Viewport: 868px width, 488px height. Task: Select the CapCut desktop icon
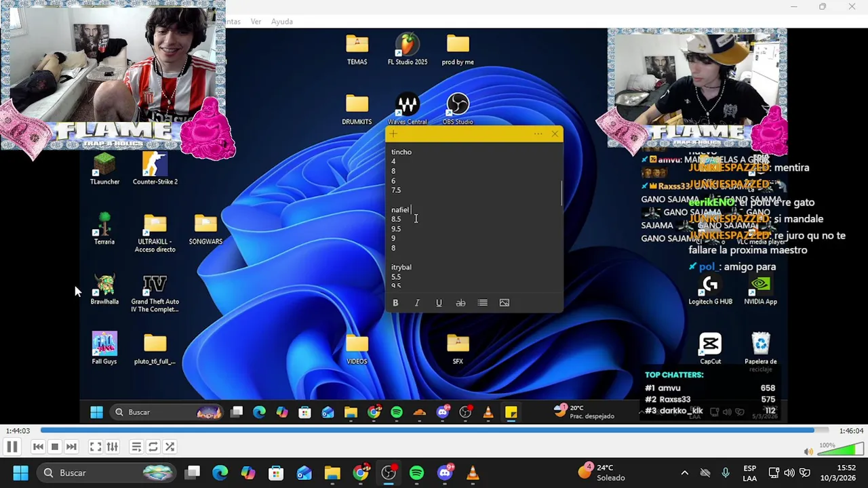[710, 349]
